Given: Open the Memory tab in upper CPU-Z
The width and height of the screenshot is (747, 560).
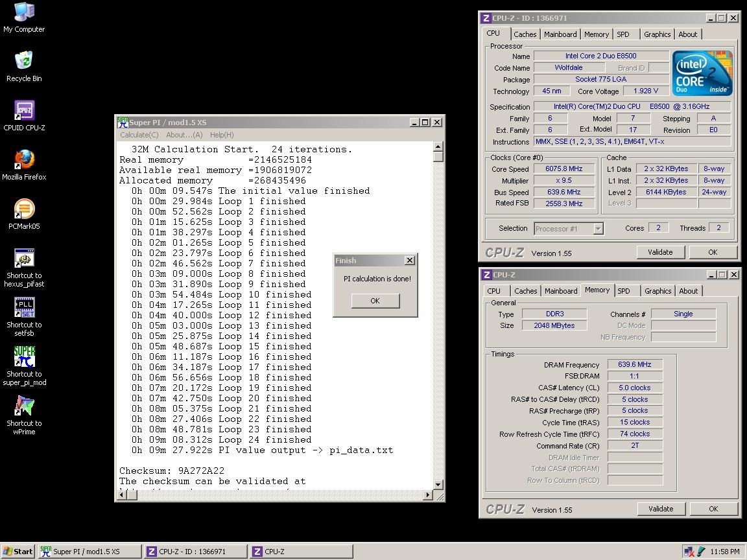Looking at the screenshot, I should click(x=597, y=34).
